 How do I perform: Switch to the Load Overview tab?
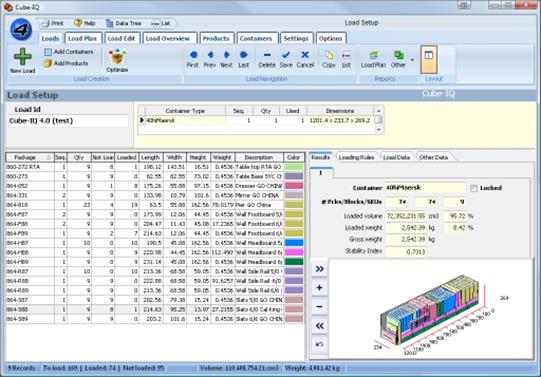(167, 38)
